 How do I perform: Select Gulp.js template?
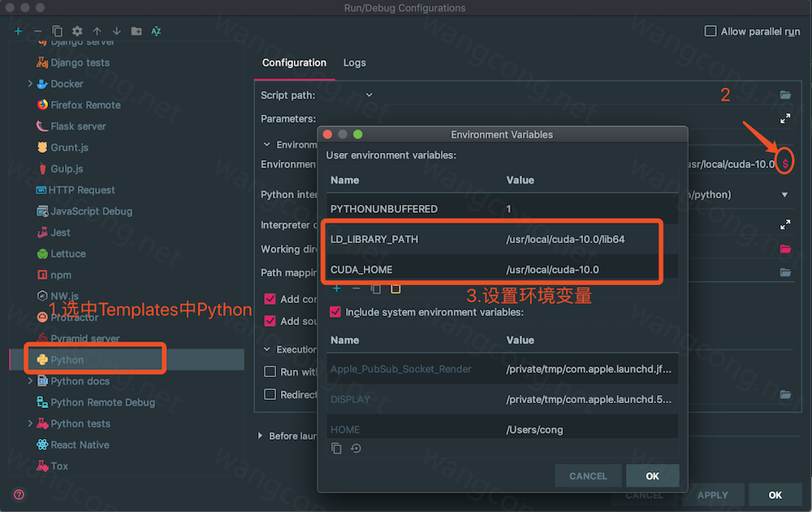point(60,168)
